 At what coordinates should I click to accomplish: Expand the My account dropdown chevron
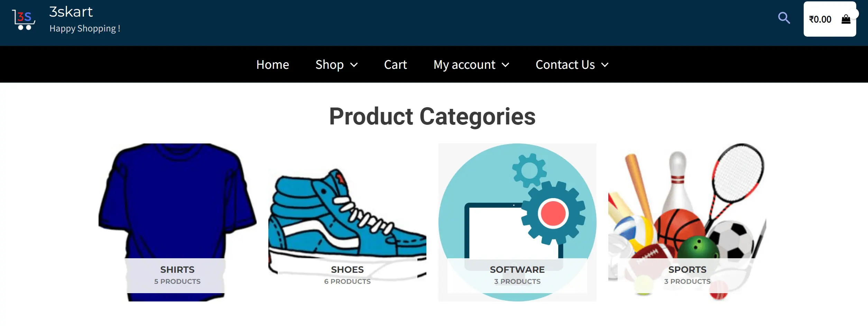pos(505,65)
